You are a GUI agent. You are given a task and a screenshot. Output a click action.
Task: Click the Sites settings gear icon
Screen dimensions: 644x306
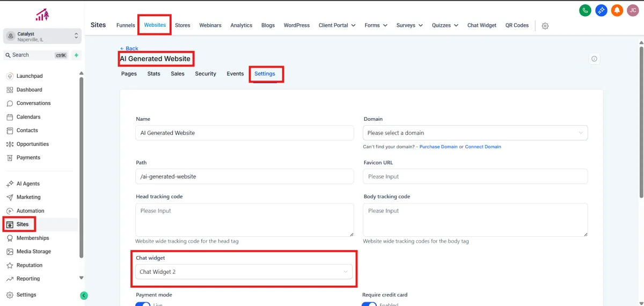[545, 26]
